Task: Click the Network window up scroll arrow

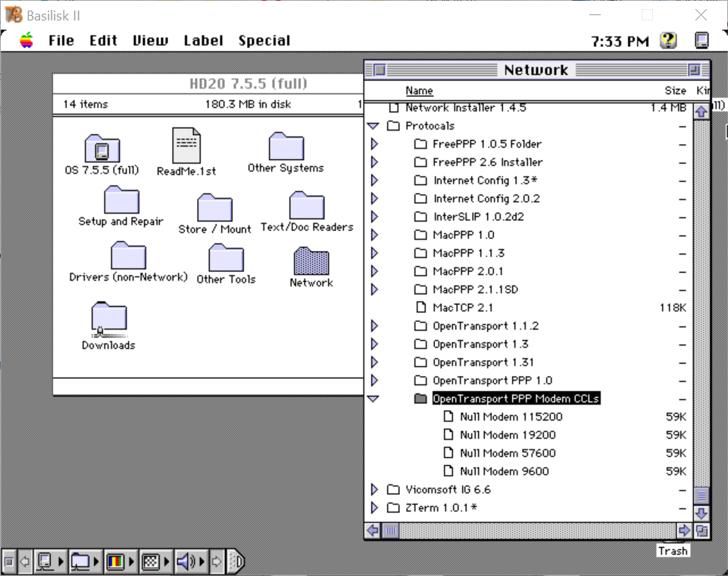Action: point(701,111)
